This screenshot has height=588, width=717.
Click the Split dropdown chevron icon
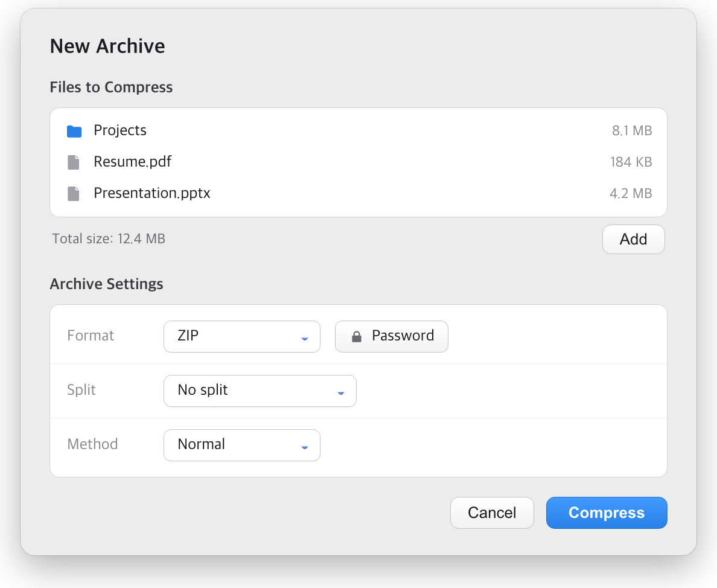(x=340, y=393)
